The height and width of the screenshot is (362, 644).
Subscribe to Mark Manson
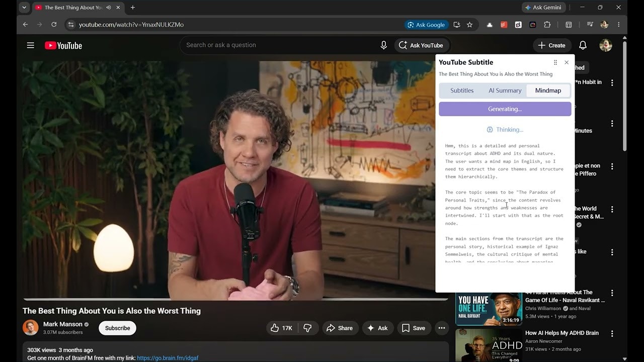coord(117,328)
